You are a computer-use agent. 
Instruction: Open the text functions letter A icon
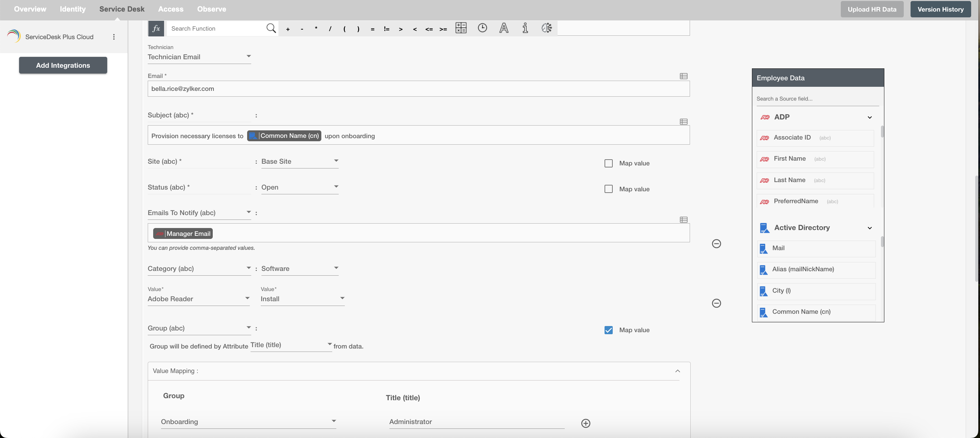tap(504, 28)
